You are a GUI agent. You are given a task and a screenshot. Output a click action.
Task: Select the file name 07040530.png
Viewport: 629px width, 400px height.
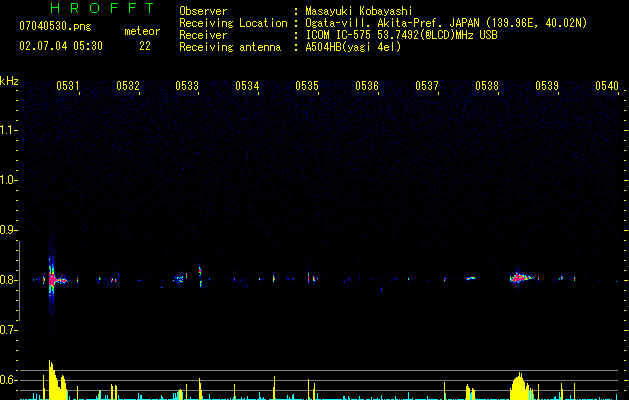[55, 26]
